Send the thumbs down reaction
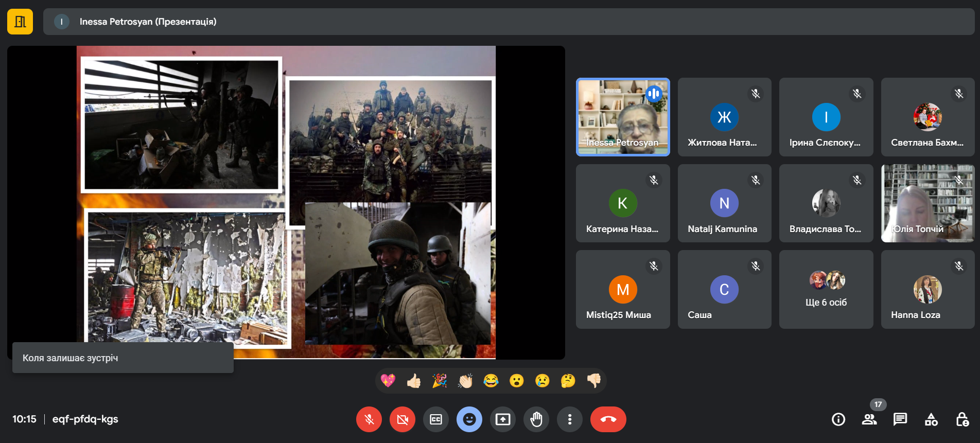This screenshot has width=980, height=443. pos(593,381)
